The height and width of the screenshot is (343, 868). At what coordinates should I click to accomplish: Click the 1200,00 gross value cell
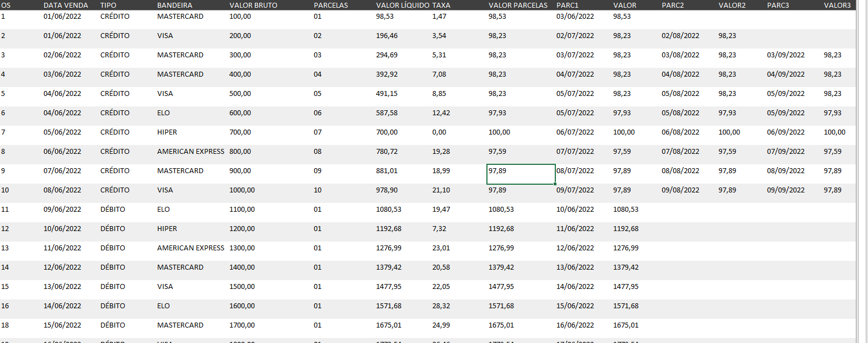242,229
